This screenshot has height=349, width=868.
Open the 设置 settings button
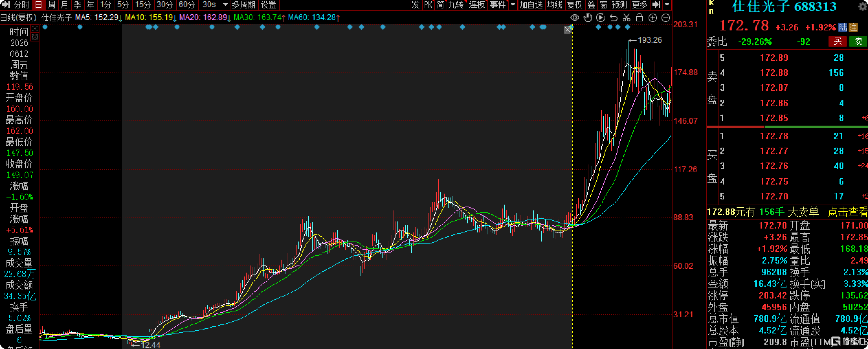(269, 5)
